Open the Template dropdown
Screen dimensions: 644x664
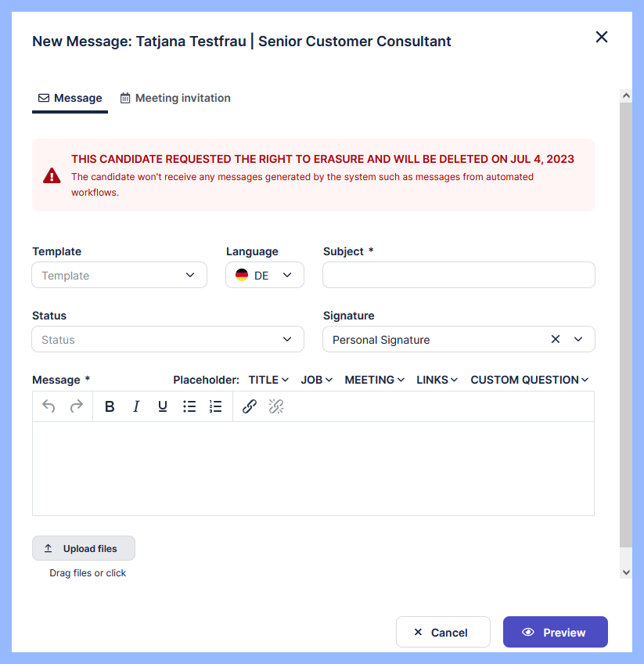(x=120, y=276)
